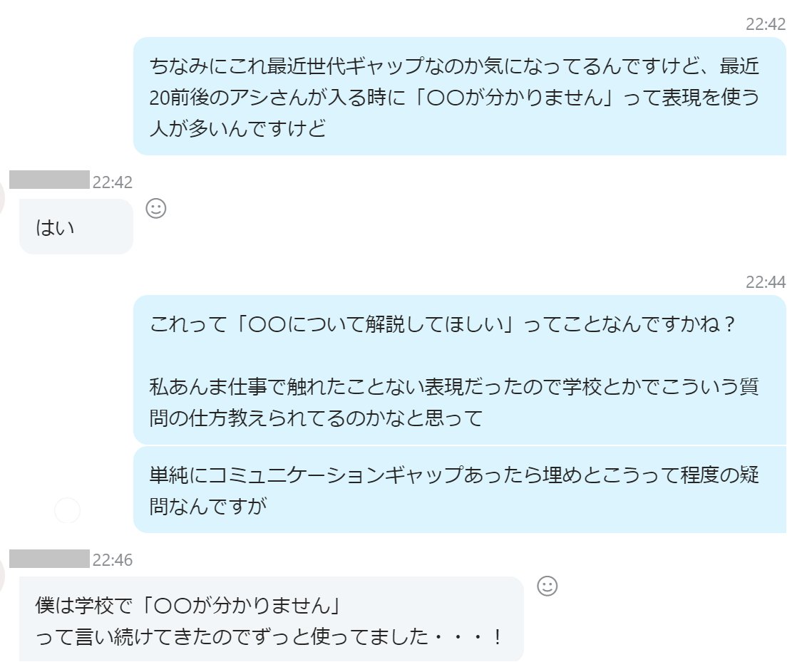Click the text line 人が多いんですけど

click(238, 128)
